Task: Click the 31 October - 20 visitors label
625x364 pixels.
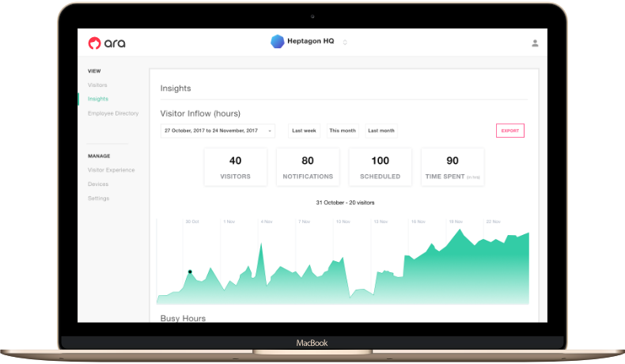Action: (x=345, y=203)
